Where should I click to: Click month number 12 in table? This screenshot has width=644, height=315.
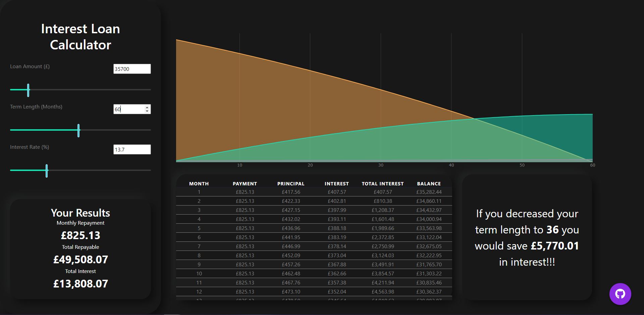coord(199,292)
